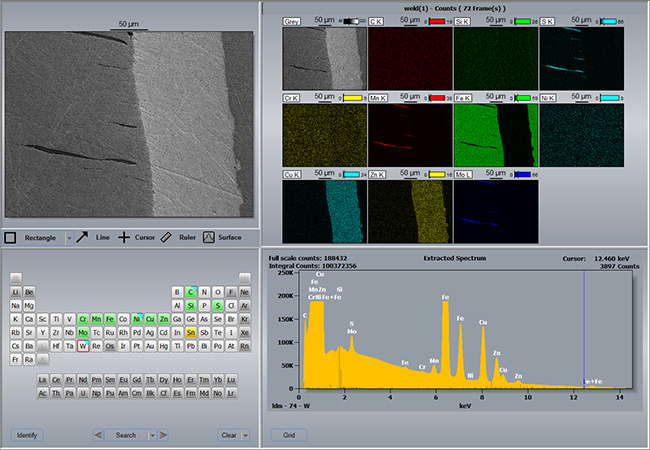
Task: Go to the next search result arrow
Action: coord(164,435)
